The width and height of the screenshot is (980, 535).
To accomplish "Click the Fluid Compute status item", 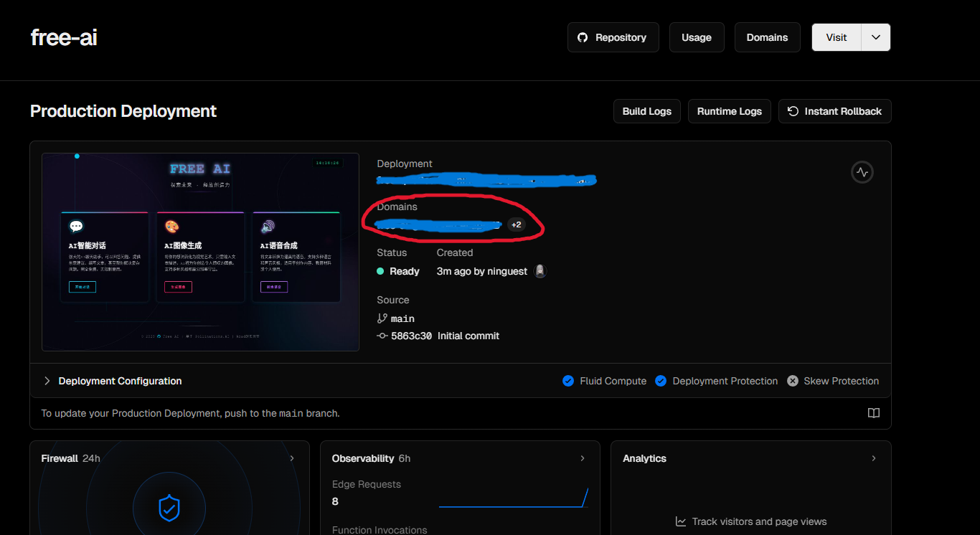I will pyautogui.click(x=604, y=381).
